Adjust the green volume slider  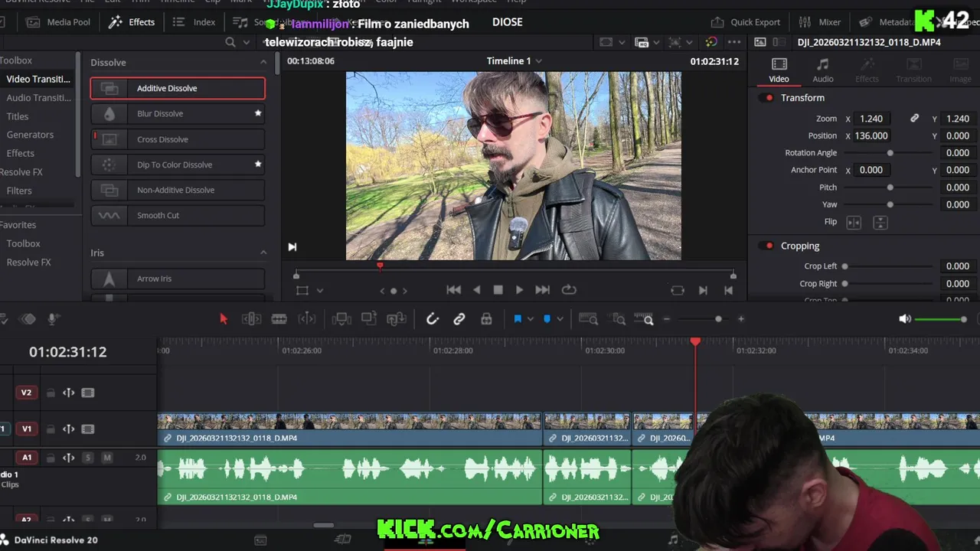point(940,319)
